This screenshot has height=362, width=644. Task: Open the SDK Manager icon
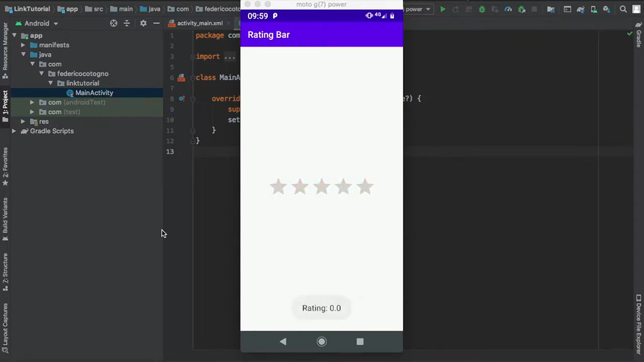[607, 9]
